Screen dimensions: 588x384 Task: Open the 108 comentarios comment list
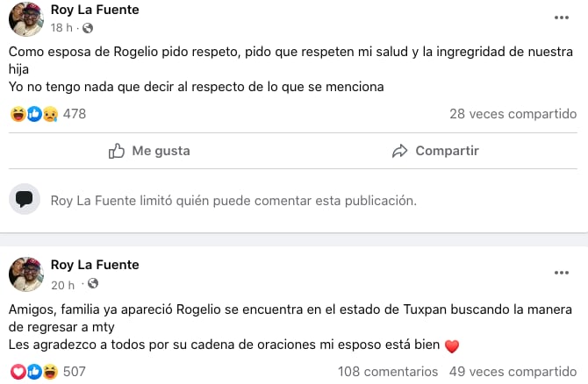click(x=386, y=372)
